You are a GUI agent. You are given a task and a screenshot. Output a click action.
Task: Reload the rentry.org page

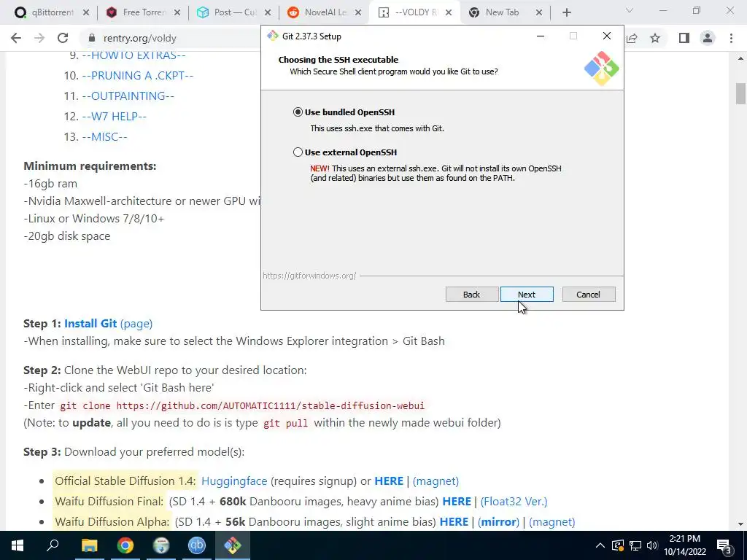63,38
